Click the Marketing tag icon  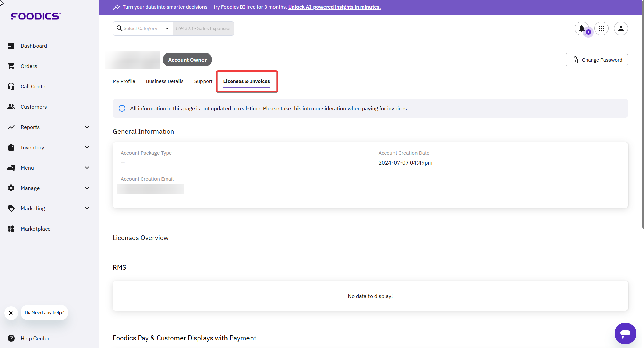coord(11,208)
